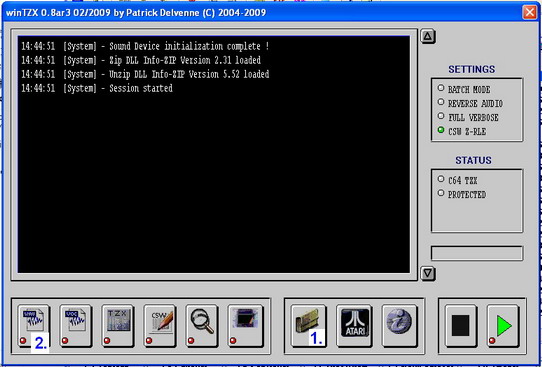Click the VOC file waveform icon
Screen dimensions: 542x367
[x=75, y=326]
